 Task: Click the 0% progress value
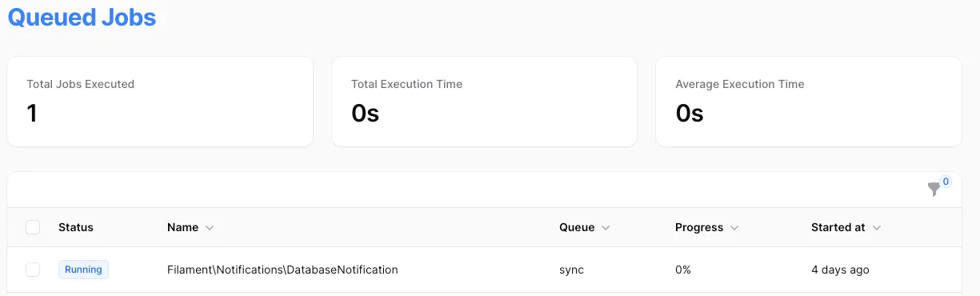click(x=683, y=270)
